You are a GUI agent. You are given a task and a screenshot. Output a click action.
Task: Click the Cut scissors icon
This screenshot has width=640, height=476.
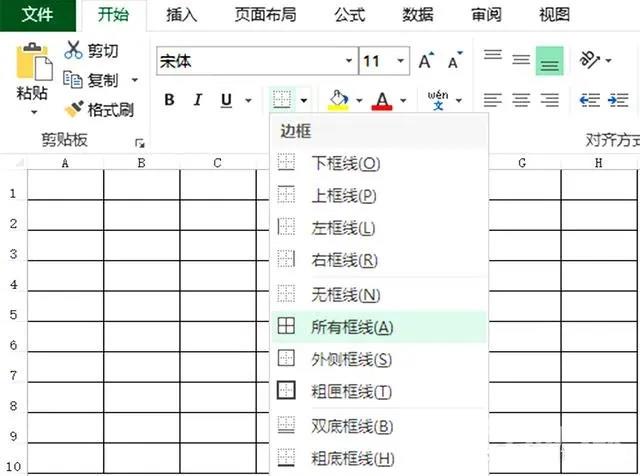pyautogui.click(x=73, y=50)
